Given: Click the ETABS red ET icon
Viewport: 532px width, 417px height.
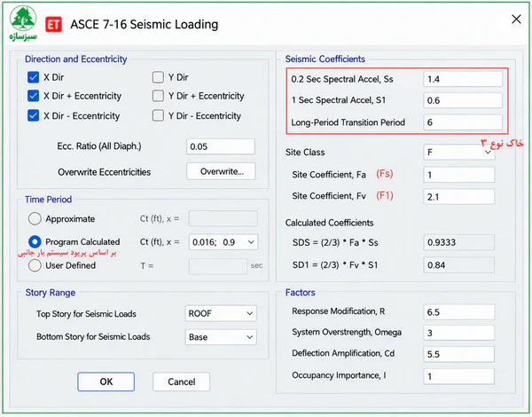Looking at the screenshot, I should (x=53, y=25).
